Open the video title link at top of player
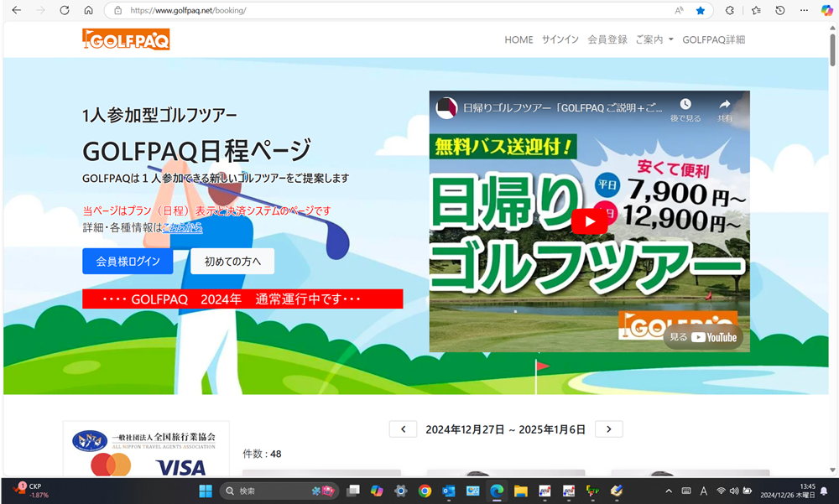839x504 pixels. (562, 107)
